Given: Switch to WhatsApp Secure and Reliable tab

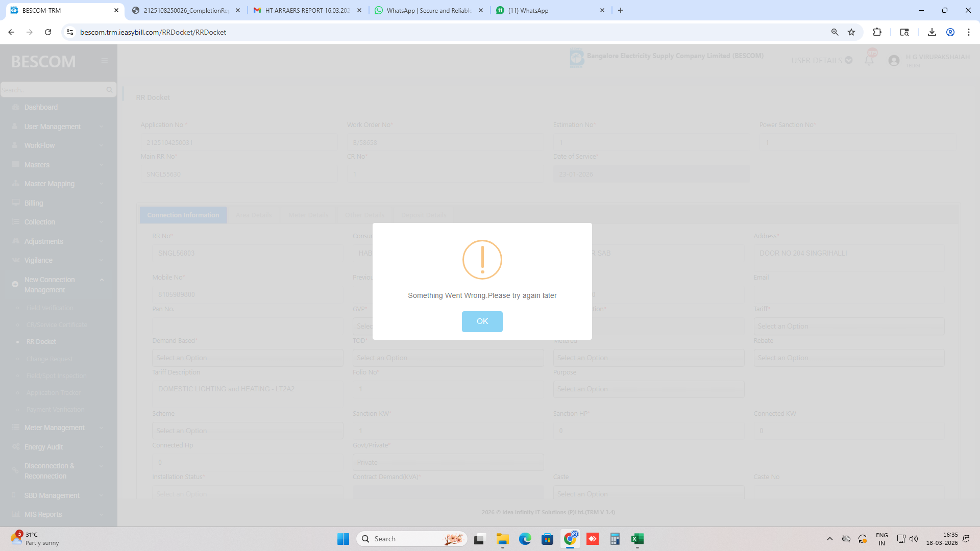Looking at the screenshot, I should 428,10.
